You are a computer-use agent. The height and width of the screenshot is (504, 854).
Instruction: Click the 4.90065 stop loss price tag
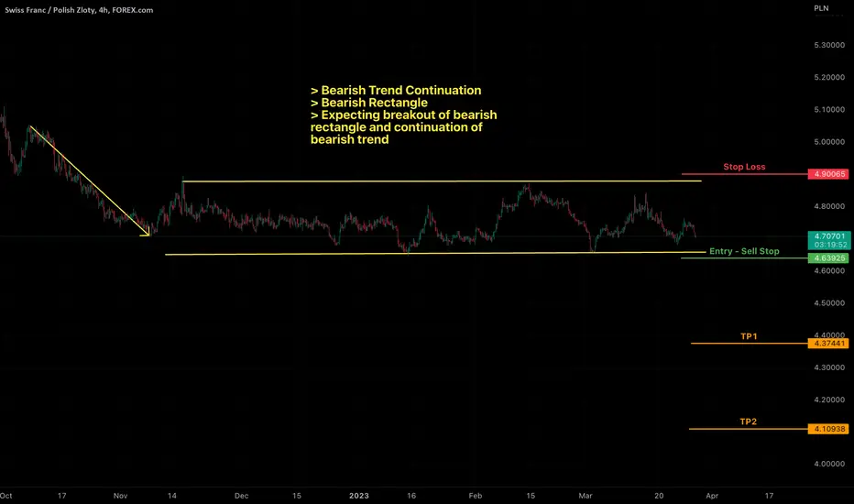click(827, 174)
